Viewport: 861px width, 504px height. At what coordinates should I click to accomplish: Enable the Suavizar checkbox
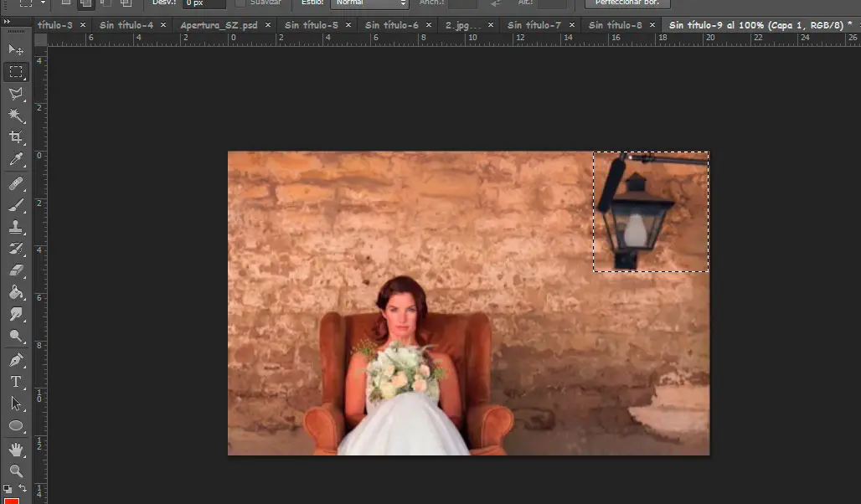coord(241,3)
